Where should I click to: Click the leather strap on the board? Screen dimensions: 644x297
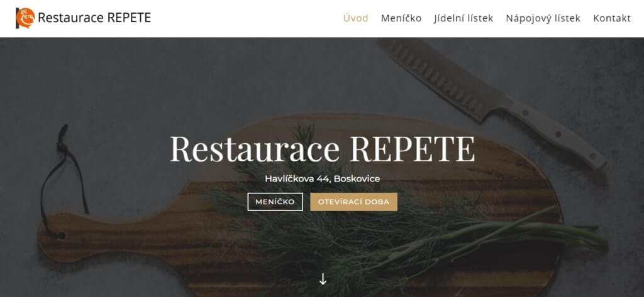pyautogui.click(x=64, y=180)
